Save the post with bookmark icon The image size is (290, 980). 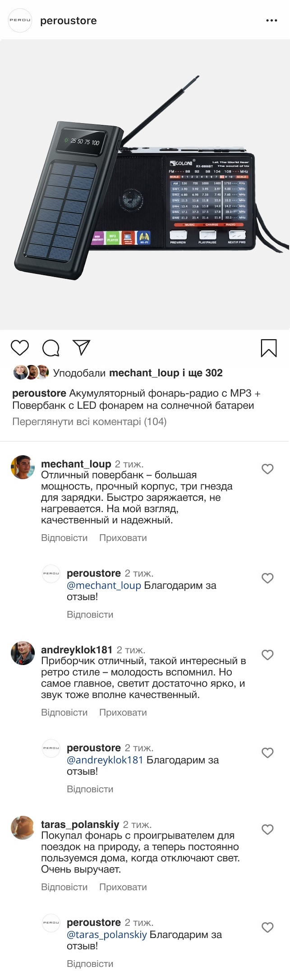(269, 348)
